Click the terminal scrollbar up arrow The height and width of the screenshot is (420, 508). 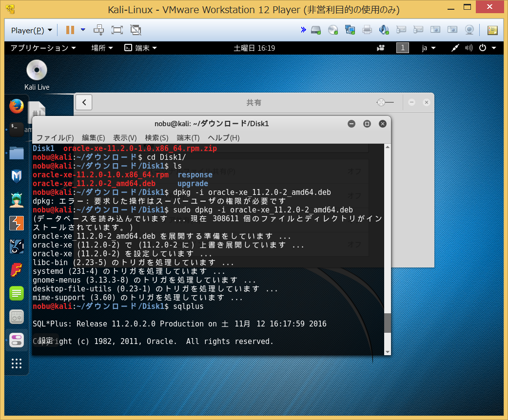387,147
